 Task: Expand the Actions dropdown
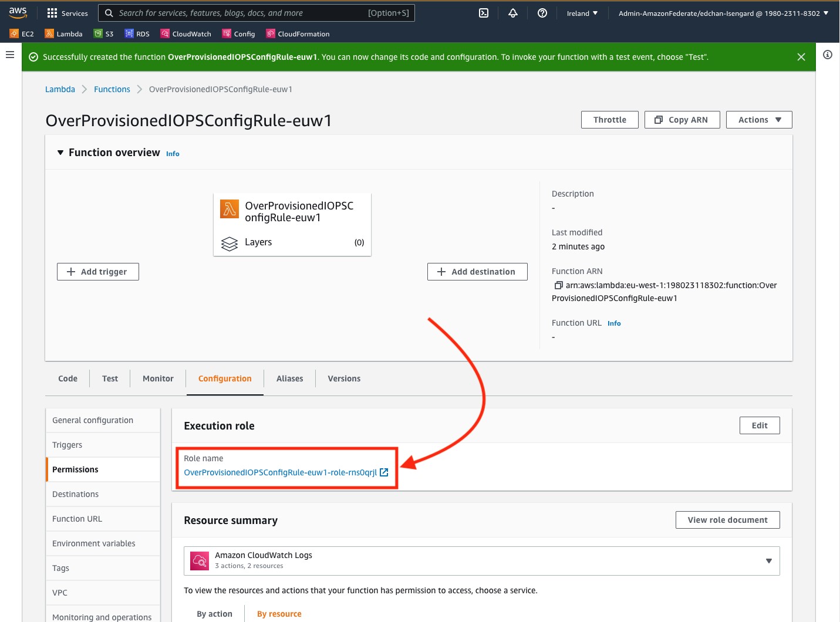tap(758, 119)
